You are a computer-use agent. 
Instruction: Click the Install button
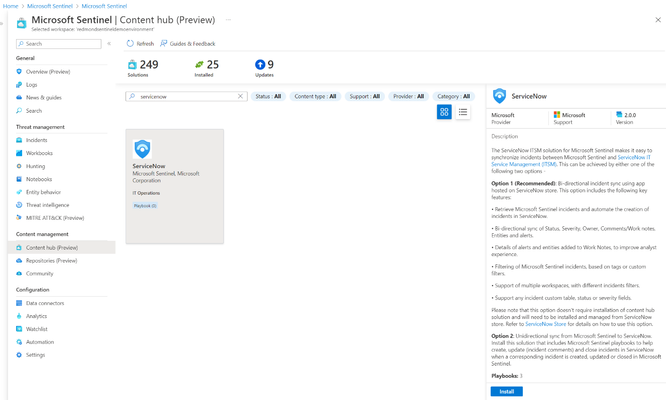(x=506, y=392)
